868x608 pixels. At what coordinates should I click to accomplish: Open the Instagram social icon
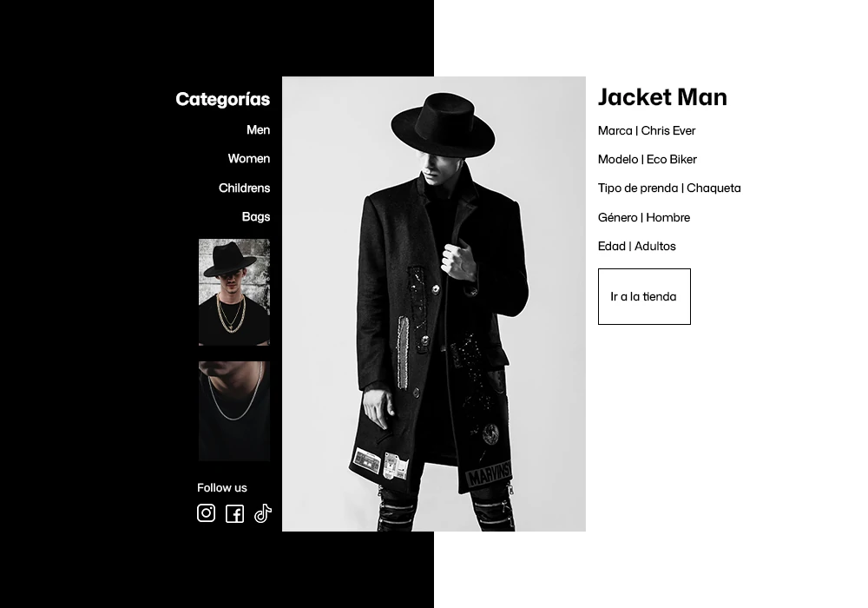click(206, 513)
